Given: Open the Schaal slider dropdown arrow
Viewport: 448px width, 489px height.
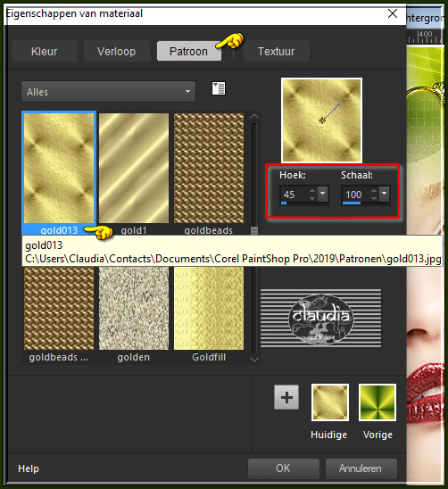Looking at the screenshot, I should pyautogui.click(x=385, y=194).
